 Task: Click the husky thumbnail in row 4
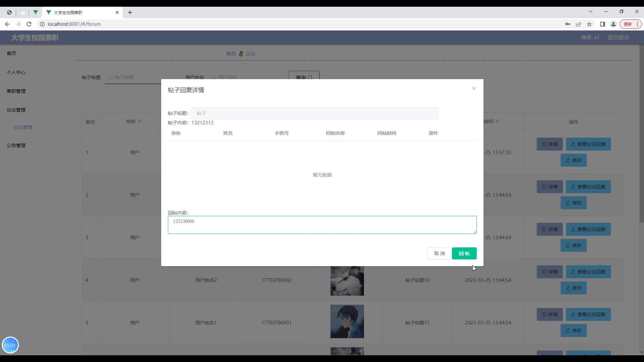pyautogui.click(x=347, y=281)
